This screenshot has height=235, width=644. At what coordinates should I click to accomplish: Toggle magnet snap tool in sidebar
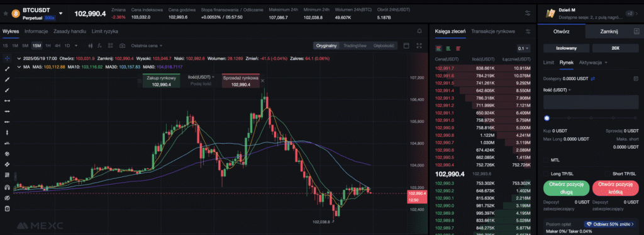click(7, 187)
